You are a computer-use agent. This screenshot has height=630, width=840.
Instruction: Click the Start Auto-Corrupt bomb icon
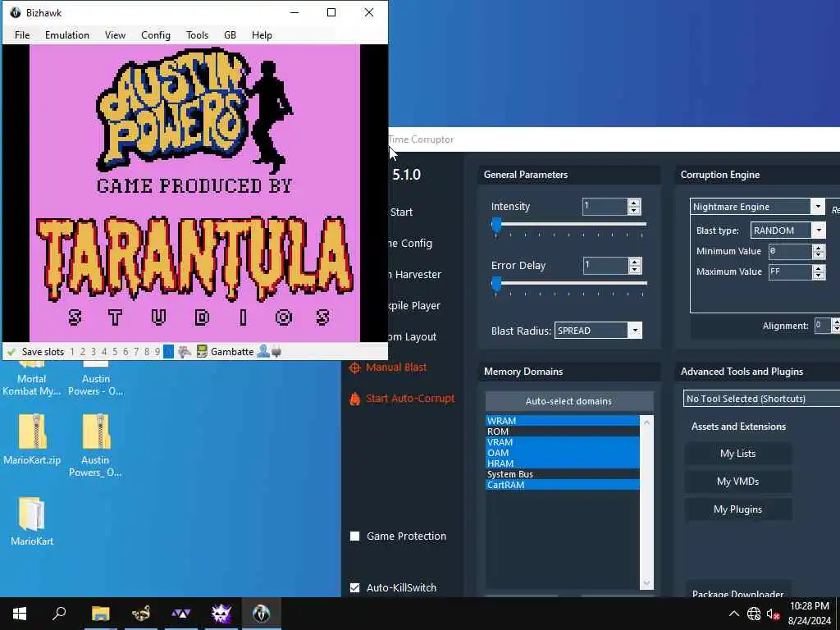pos(354,399)
